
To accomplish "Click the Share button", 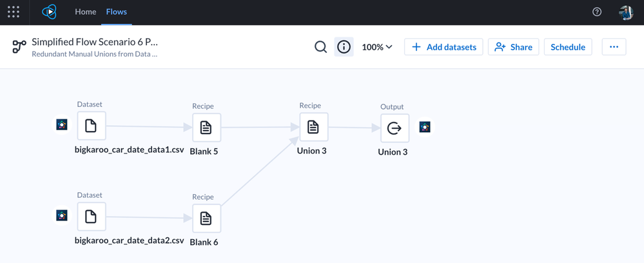I will coord(514,47).
